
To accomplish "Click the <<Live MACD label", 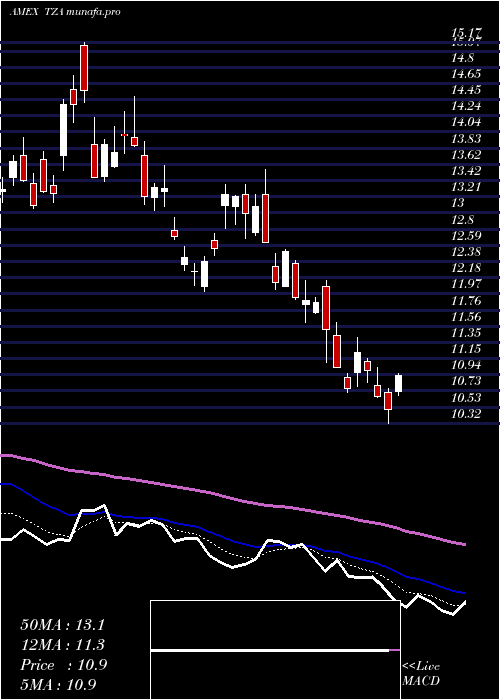I will [x=421, y=673].
